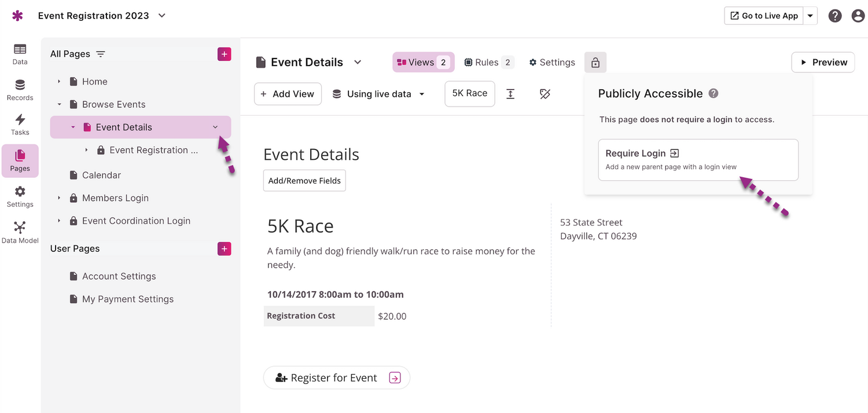868x413 pixels.
Task: Open the user account profile icon
Action: (858, 16)
